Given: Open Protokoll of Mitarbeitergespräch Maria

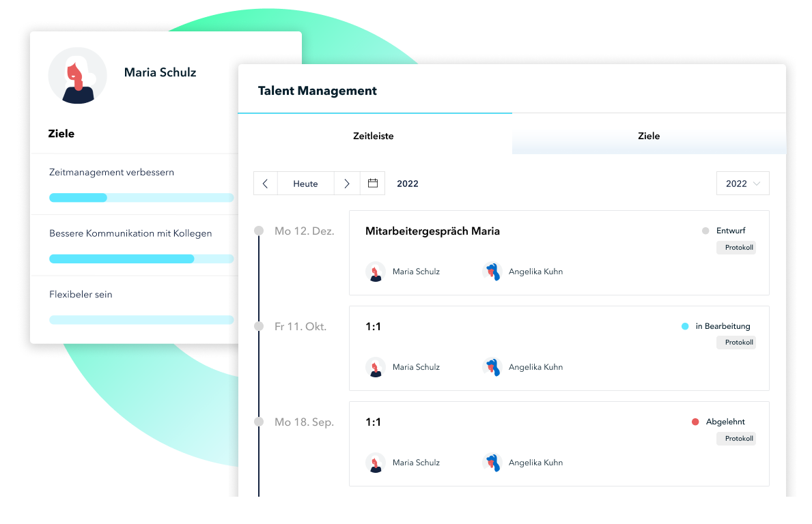Looking at the screenshot, I should click(736, 248).
